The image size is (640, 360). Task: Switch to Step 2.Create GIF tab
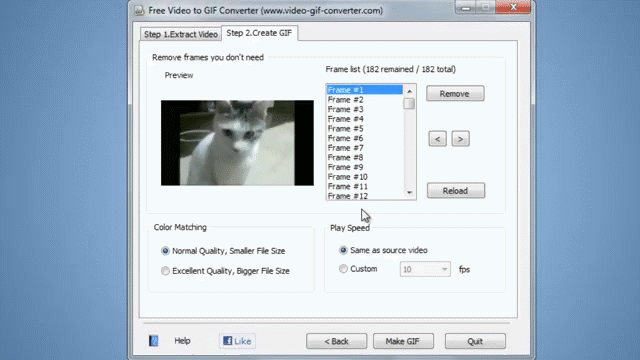[259, 33]
